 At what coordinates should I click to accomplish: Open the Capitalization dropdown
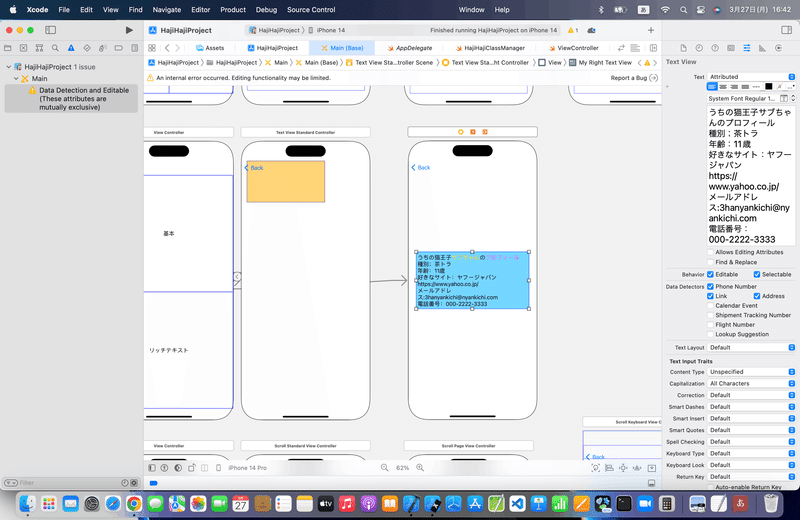(751, 384)
